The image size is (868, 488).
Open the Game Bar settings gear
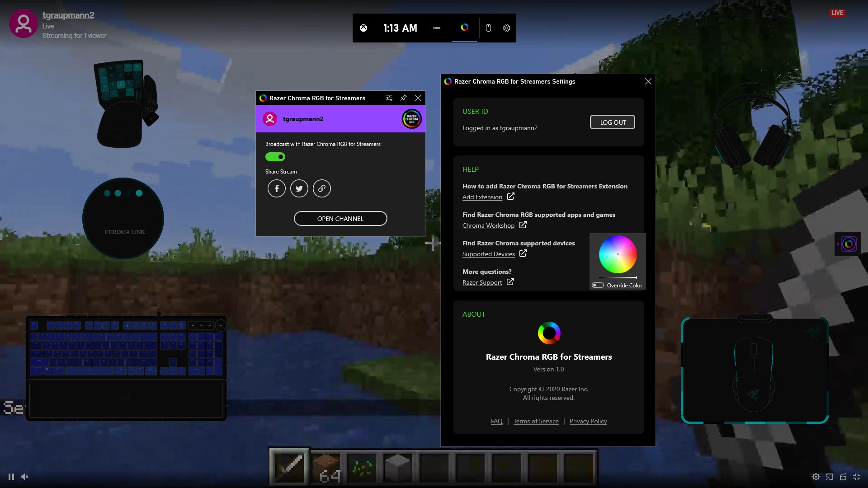click(x=506, y=28)
